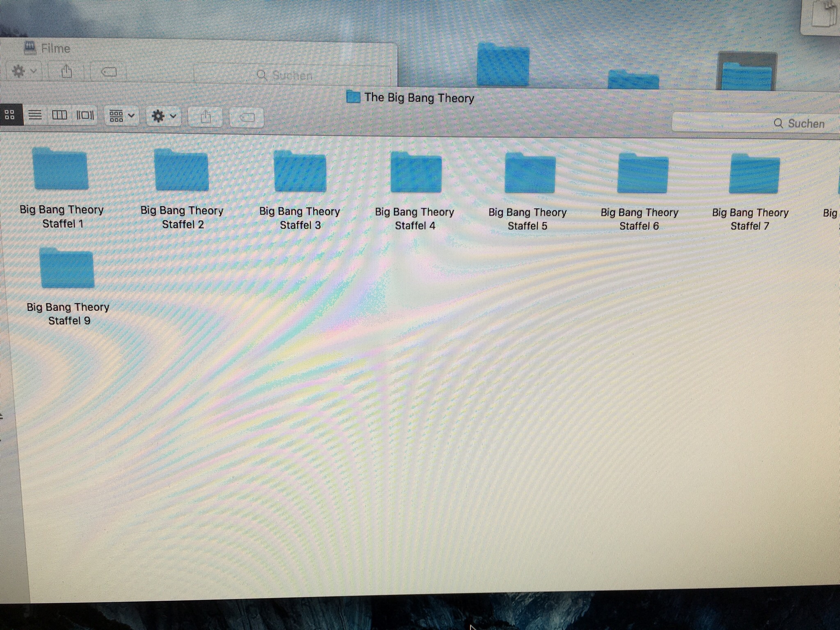Click the label text 'Big Bang Theory Staffel 2'
The height and width of the screenshot is (630, 840).
(x=182, y=217)
